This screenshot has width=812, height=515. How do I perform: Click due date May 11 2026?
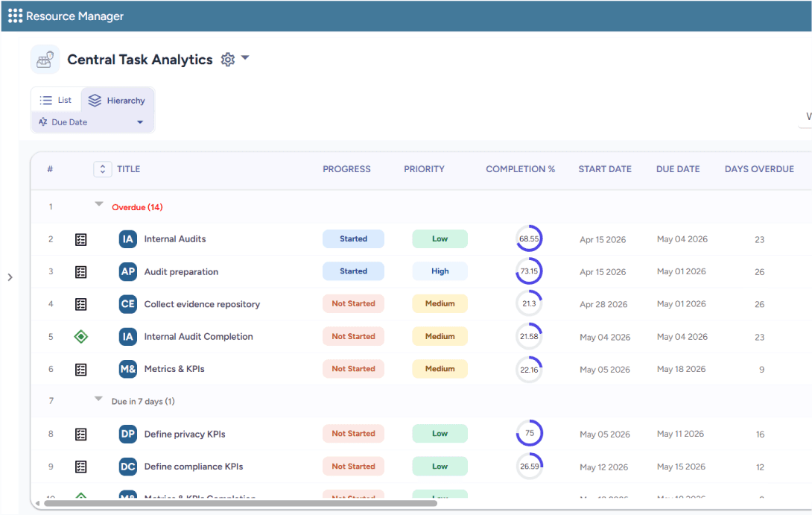pos(680,434)
